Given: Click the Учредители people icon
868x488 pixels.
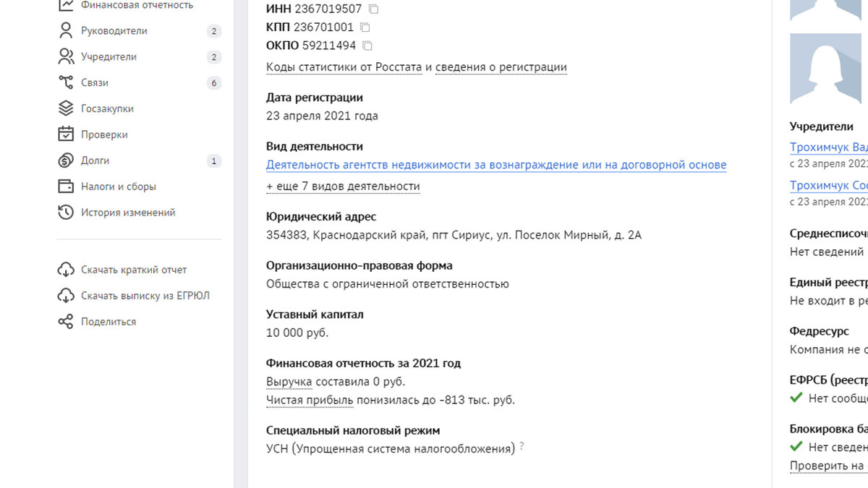Looking at the screenshot, I should pos(66,56).
